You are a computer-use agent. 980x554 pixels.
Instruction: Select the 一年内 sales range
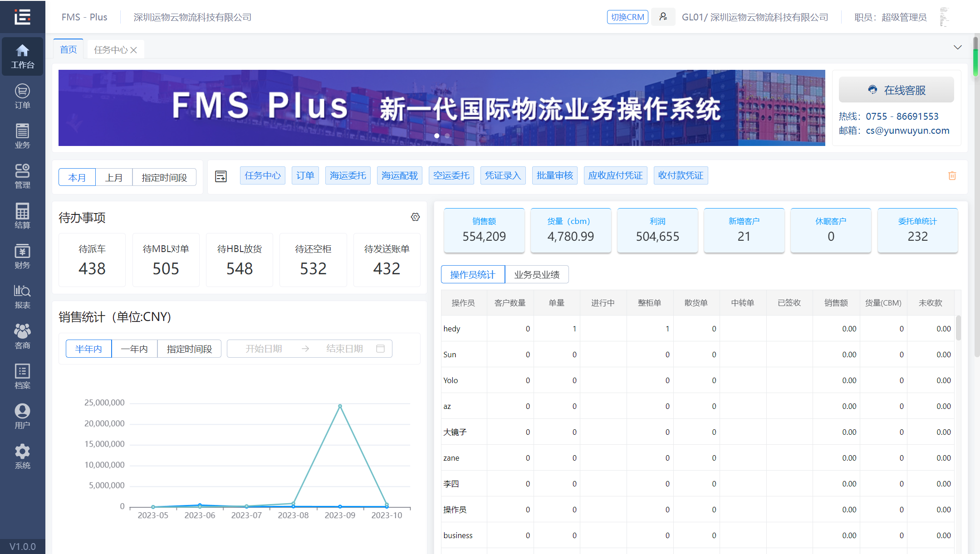[x=134, y=349]
